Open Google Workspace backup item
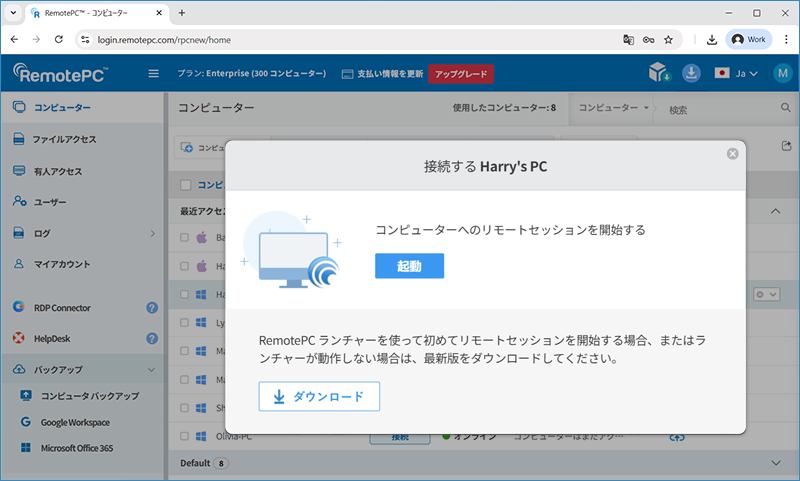Screen dimensions: 800x481 [75, 422]
